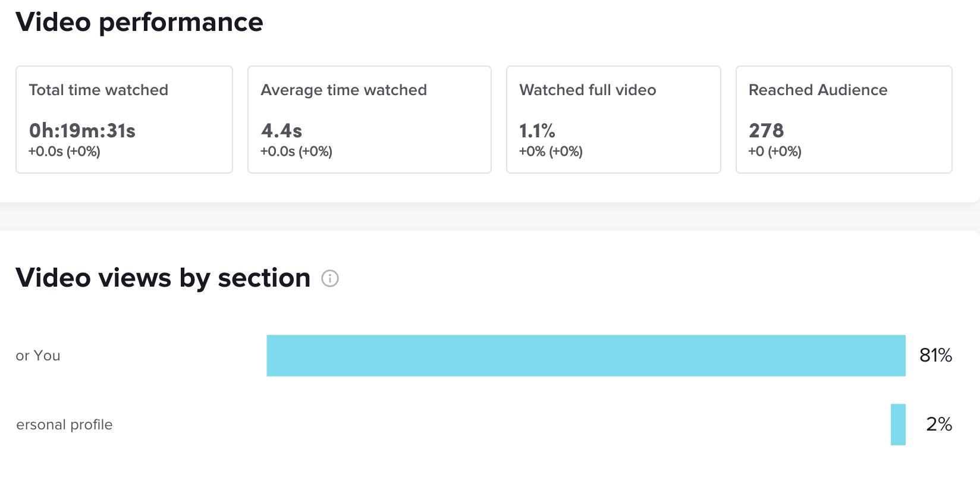Image resolution: width=980 pixels, height=496 pixels.
Task: Click the 2% percentage label
Action: (939, 425)
